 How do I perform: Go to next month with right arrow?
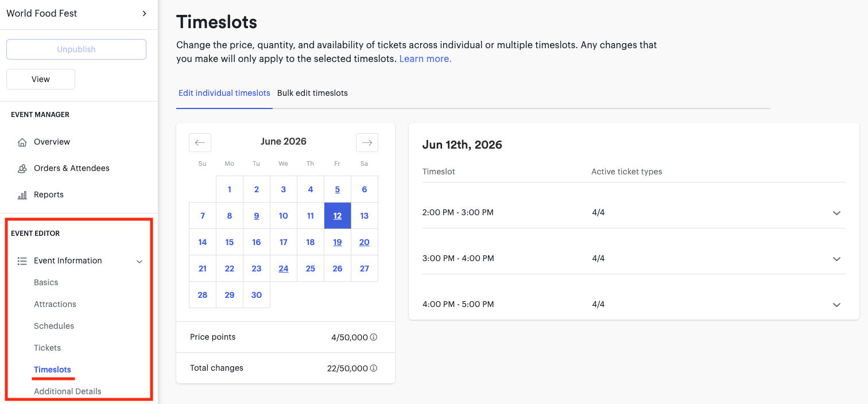tap(367, 142)
